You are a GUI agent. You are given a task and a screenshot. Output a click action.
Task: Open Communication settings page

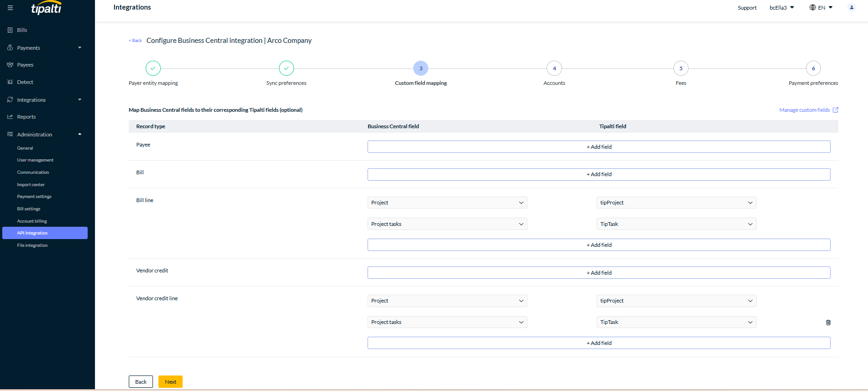click(33, 172)
